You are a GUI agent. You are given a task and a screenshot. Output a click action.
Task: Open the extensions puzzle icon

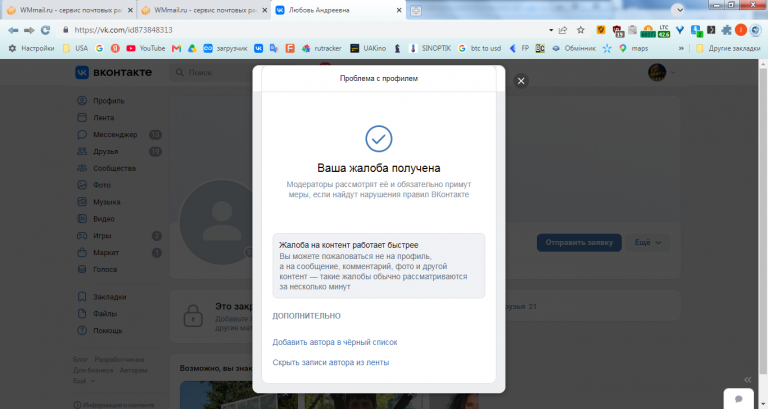726,30
